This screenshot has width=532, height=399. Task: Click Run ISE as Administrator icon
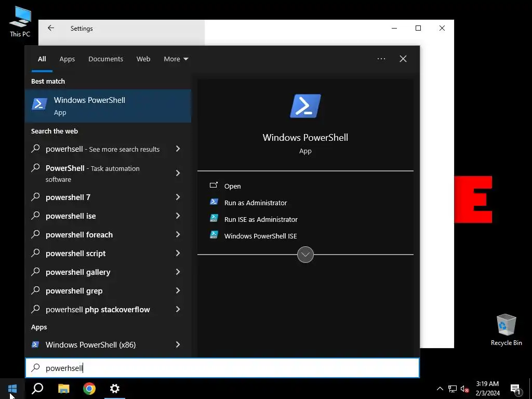point(214,219)
